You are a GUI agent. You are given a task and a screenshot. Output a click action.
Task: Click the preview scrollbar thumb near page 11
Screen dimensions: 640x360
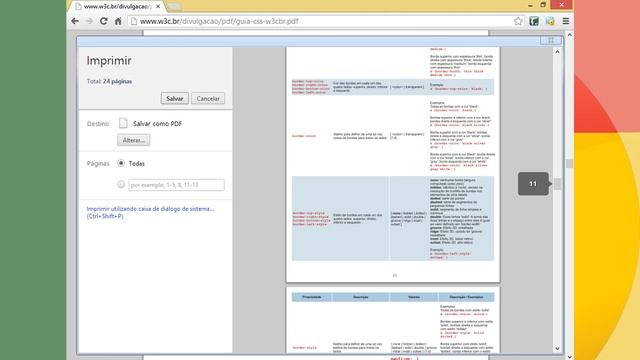(557, 184)
